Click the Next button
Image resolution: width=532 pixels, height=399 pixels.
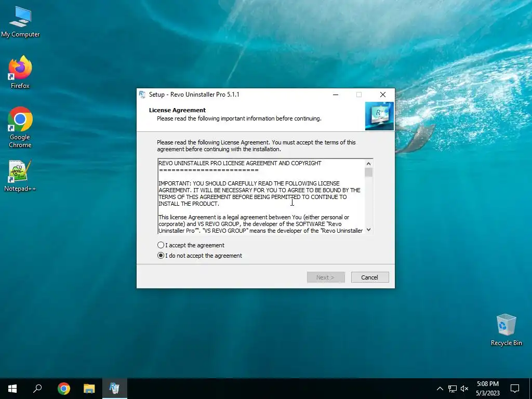click(326, 277)
